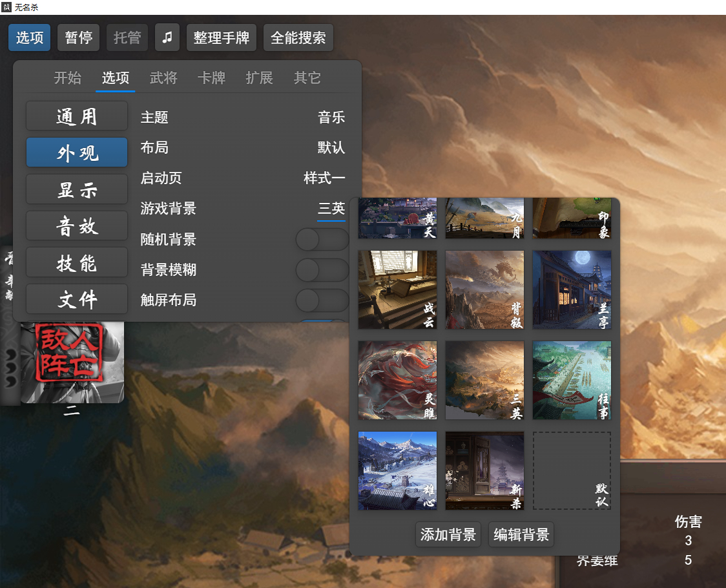The image size is (726, 588).
Task: Go to the 卡牌 tab
Action: click(x=212, y=78)
